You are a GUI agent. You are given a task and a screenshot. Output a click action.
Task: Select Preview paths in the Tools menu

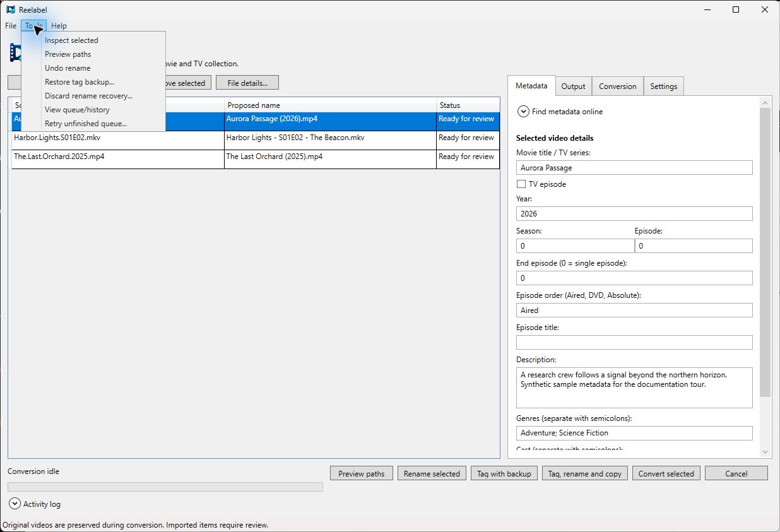pyautogui.click(x=93, y=54)
